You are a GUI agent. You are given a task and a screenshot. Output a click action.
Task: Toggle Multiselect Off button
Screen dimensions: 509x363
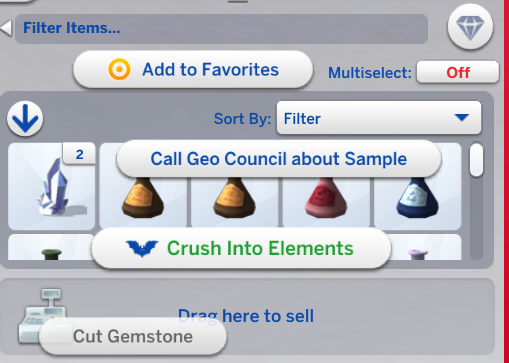coord(458,72)
